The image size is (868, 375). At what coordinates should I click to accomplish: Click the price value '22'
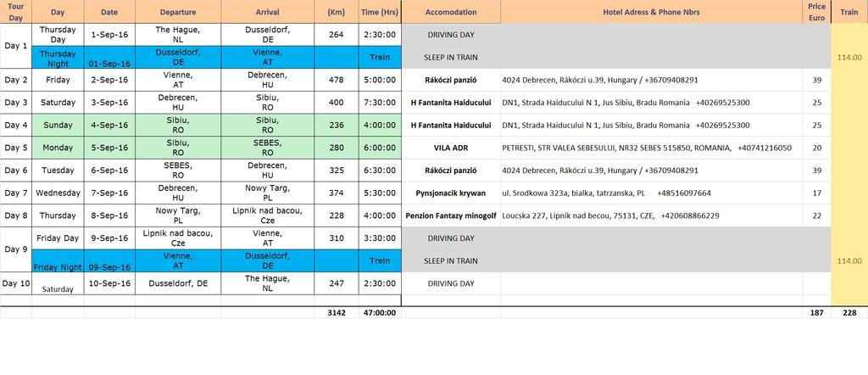tap(816, 215)
